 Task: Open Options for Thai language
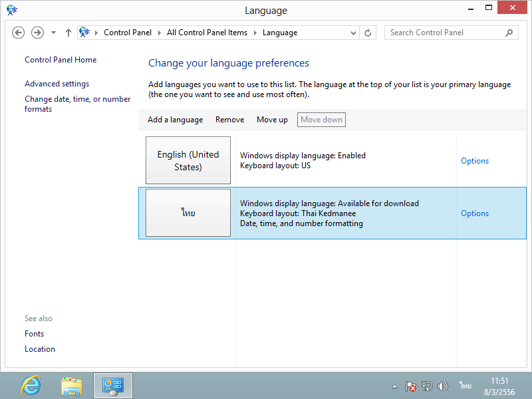point(475,213)
